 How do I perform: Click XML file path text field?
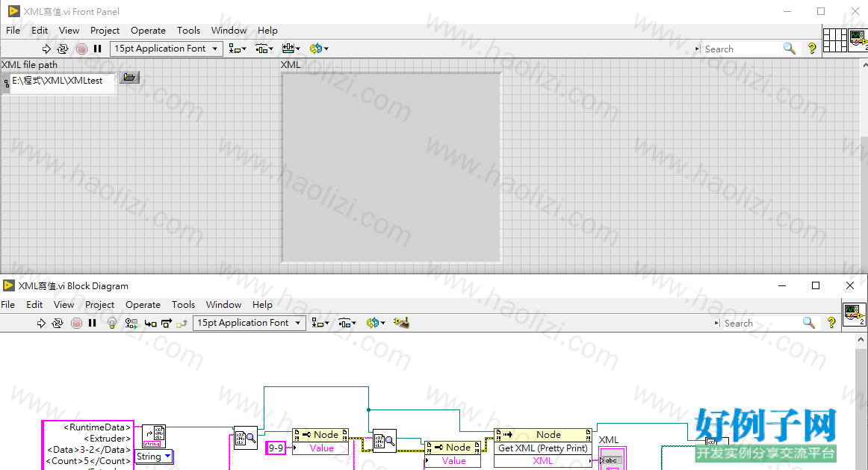pos(63,82)
